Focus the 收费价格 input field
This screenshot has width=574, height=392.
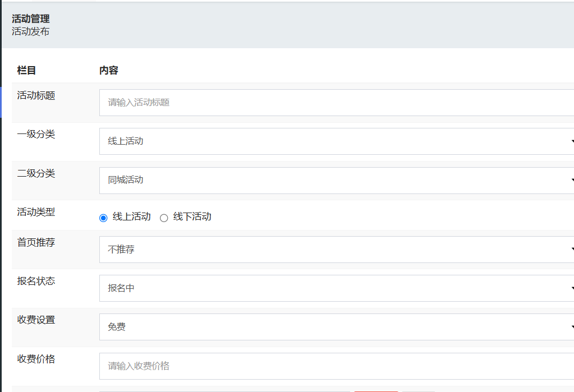(x=337, y=366)
